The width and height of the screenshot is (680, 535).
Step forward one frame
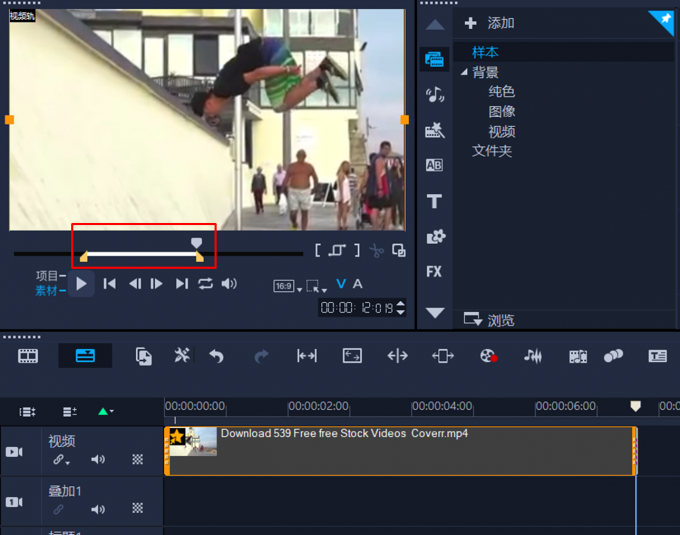[157, 284]
